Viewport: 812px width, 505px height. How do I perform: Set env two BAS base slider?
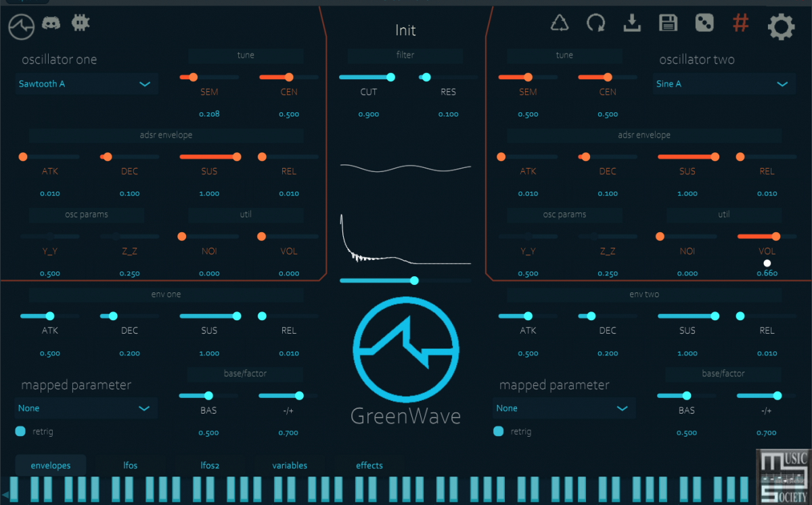pos(687,396)
